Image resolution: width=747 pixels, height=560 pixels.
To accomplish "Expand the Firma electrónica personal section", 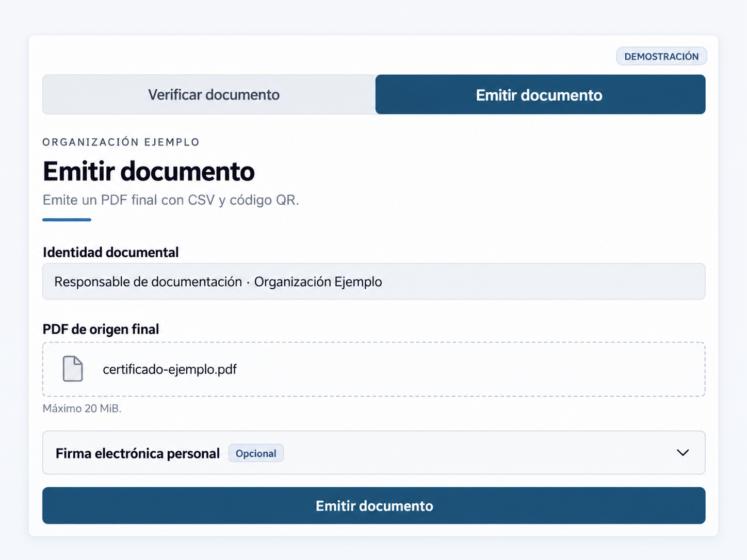I will pyautogui.click(x=373, y=453).
